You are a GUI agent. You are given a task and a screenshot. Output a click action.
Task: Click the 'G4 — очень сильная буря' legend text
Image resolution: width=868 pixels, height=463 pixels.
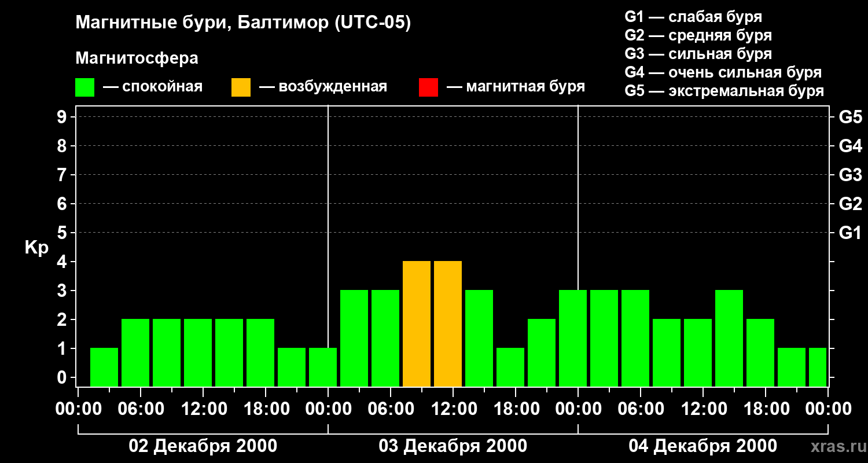[x=723, y=72]
